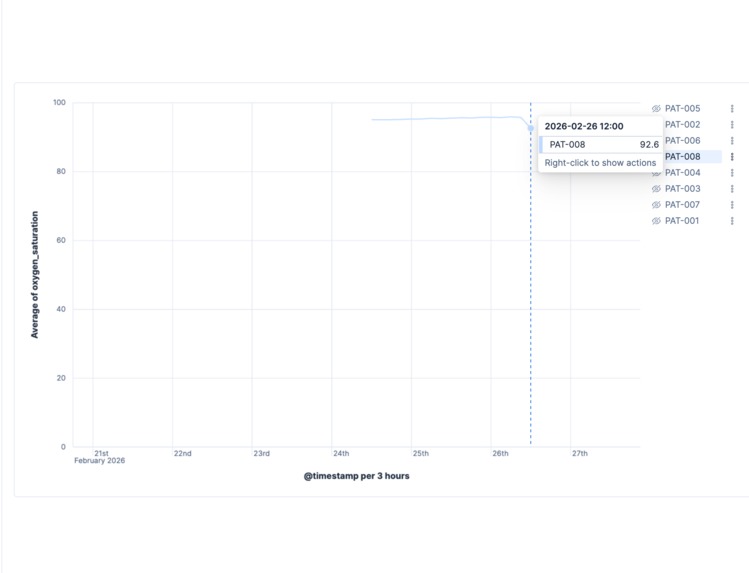
Task: Select the PAT-001 legend label
Action: click(682, 221)
